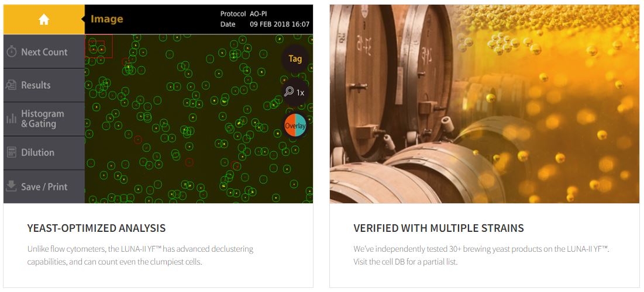
Task: Start the Next Count menu item
Action: coord(44,52)
